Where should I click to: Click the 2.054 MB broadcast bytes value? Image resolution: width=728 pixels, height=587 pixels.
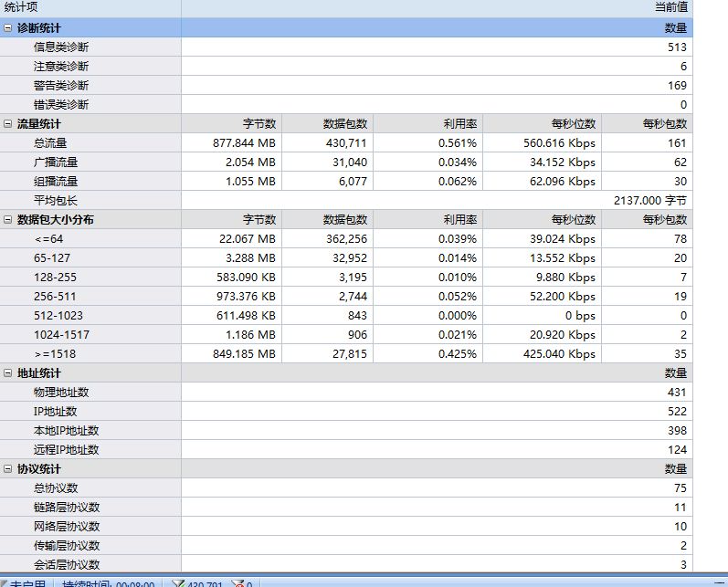pos(250,162)
